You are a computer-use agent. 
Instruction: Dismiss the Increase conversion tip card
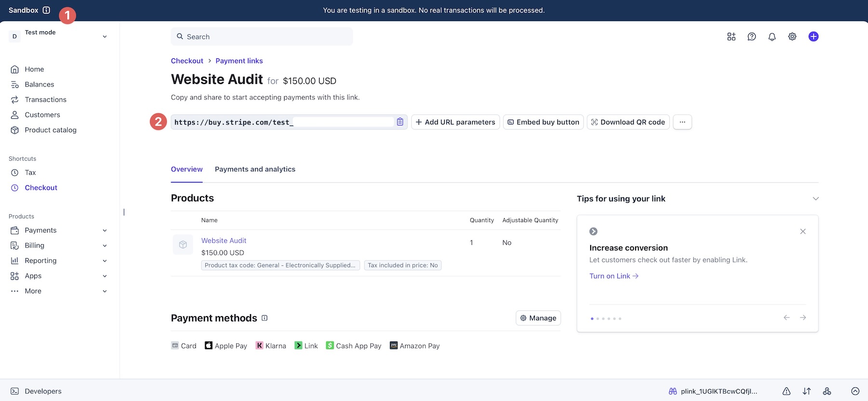(x=803, y=232)
